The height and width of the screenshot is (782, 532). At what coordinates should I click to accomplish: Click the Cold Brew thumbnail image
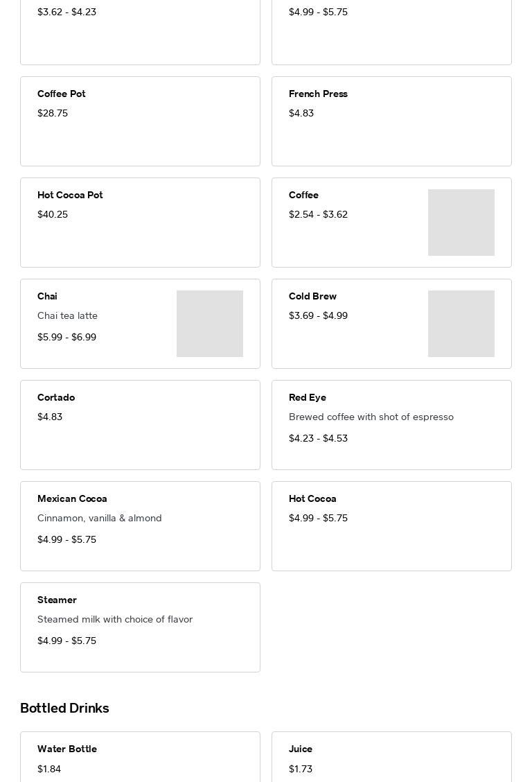461,324
